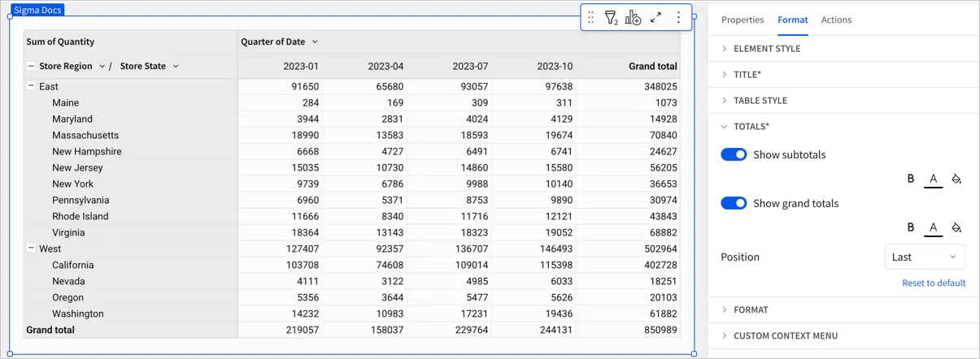
Task: Select the Maine row label
Action: tap(66, 102)
